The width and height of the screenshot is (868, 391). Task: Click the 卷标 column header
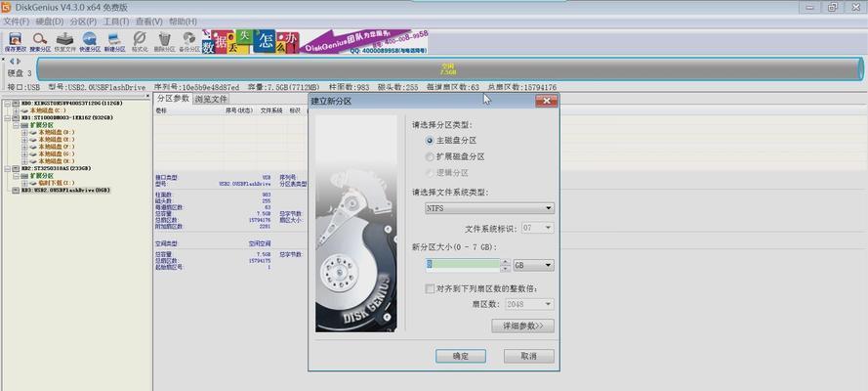(189, 110)
